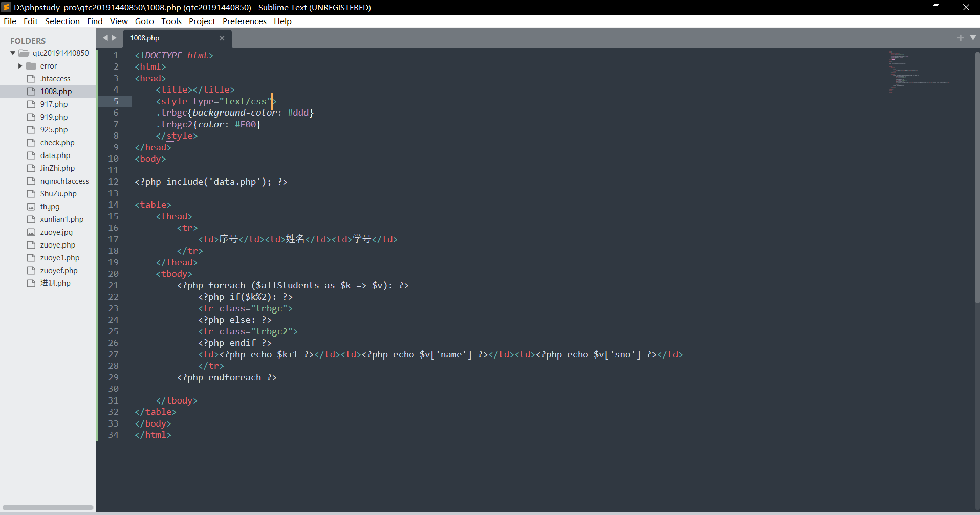Open data.php from sidebar
The image size is (980, 515).
coord(55,155)
